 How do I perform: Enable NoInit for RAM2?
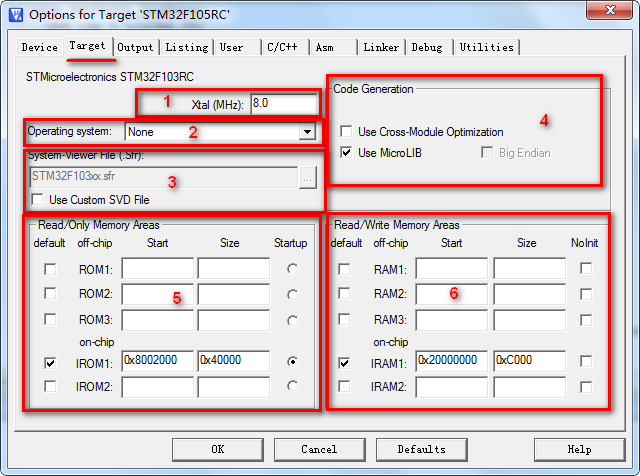(586, 294)
